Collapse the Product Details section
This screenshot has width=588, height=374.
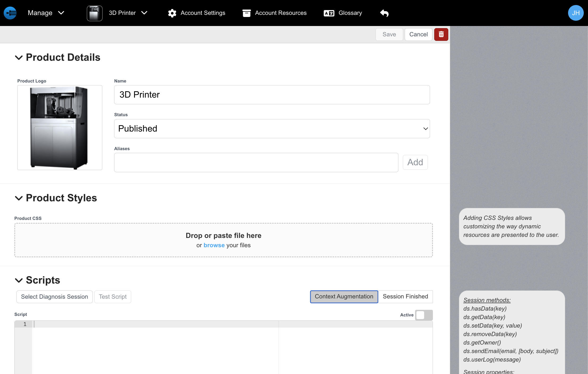[19, 58]
